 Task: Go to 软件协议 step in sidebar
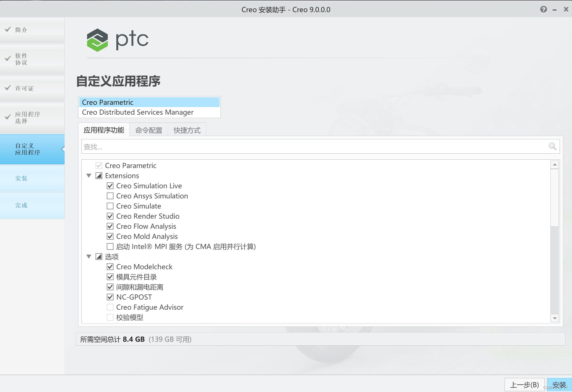point(32,59)
